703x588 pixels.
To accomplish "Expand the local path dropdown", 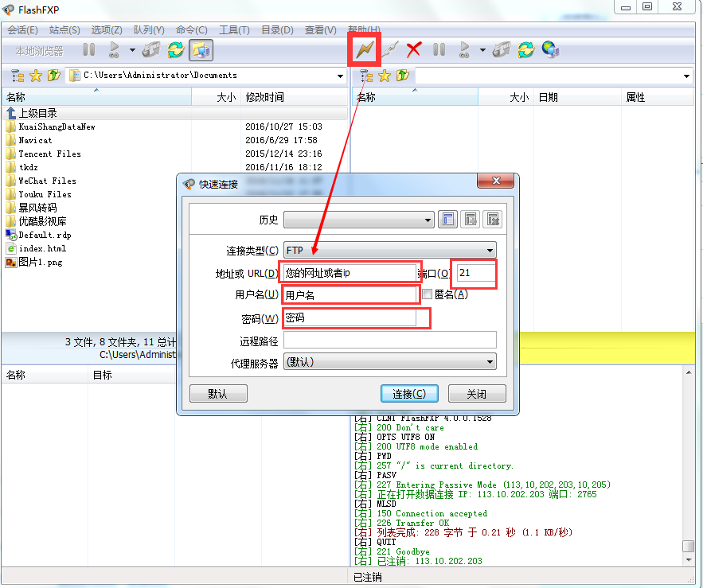I will pyautogui.click(x=340, y=76).
